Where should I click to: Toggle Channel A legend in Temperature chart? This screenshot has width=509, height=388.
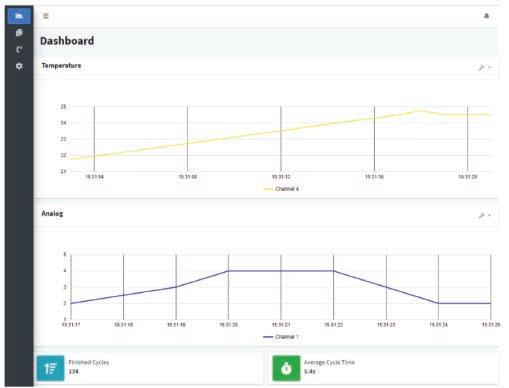pyautogui.click(x=281, y=189)
